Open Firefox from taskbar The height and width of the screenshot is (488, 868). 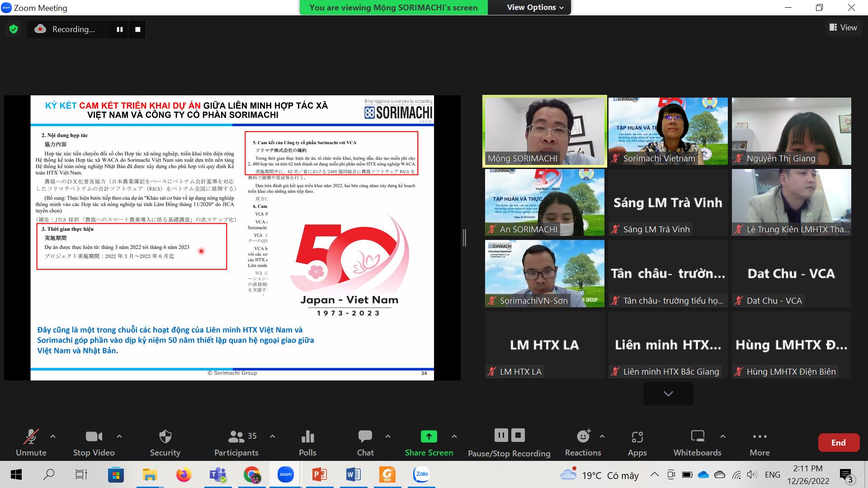coord(184,474)
